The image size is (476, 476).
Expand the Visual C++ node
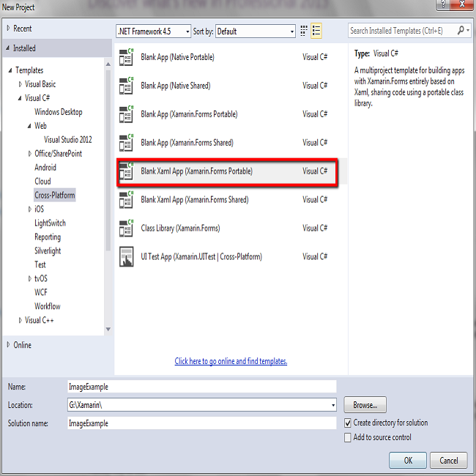click(x=20, y=320)
